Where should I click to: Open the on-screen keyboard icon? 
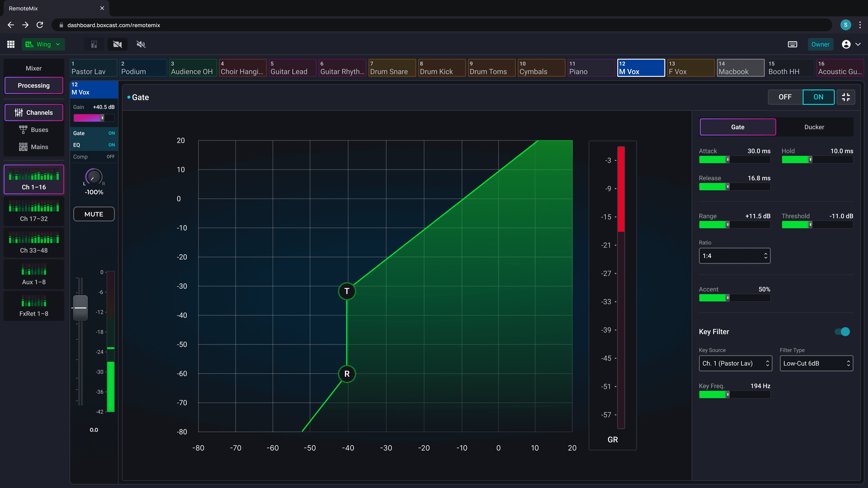pos(792,45)
